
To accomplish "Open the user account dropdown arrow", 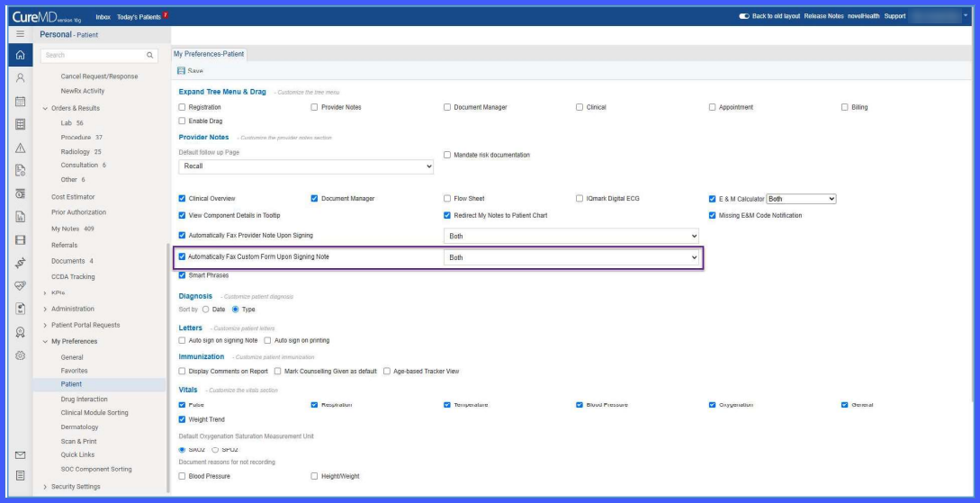I will (965, 16).
